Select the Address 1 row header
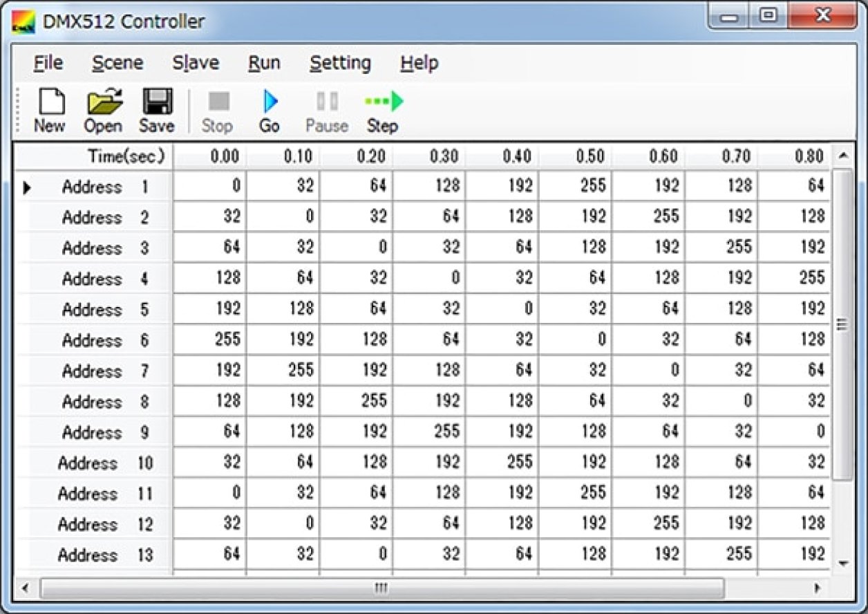 (x=93, y=187)
